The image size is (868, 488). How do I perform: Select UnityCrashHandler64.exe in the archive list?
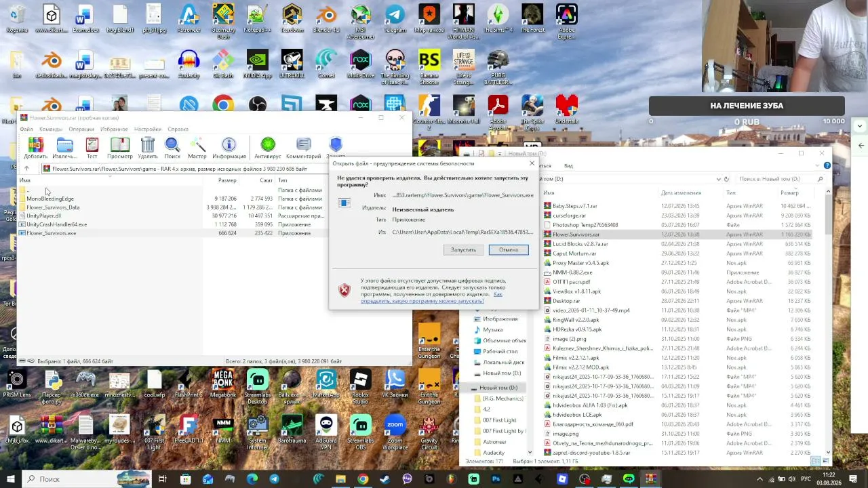click(x=56, y=224)
